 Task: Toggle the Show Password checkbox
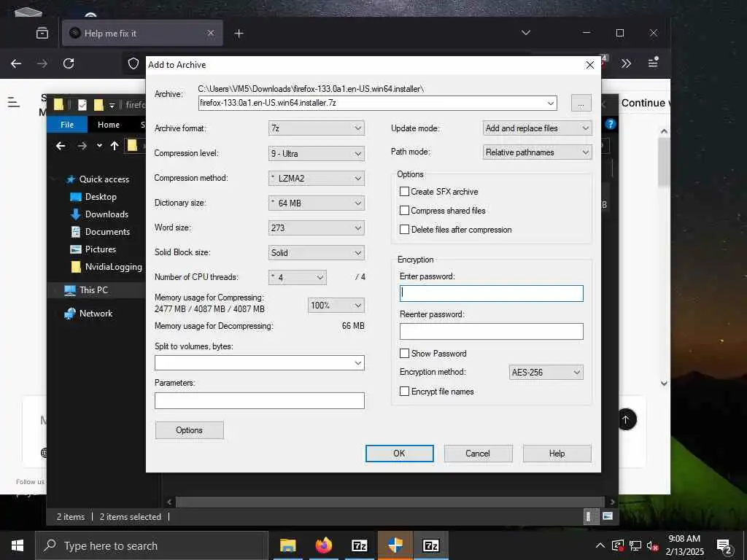(404, 354)
